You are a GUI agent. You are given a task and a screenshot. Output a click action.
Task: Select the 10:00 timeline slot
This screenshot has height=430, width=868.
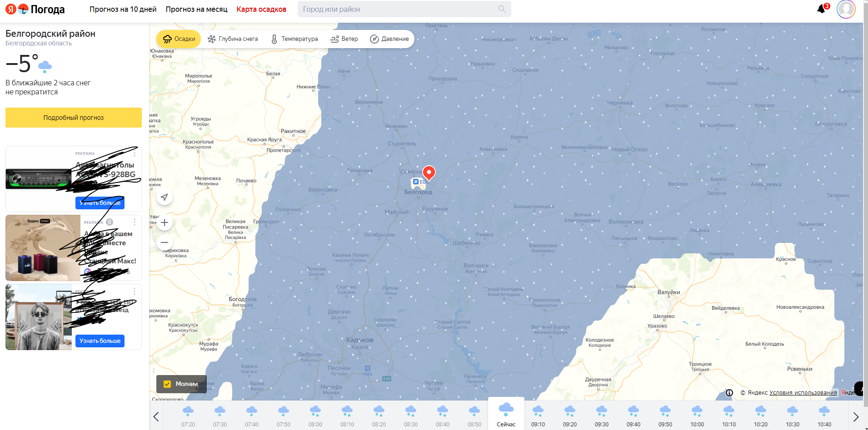[x=697, y=416]
